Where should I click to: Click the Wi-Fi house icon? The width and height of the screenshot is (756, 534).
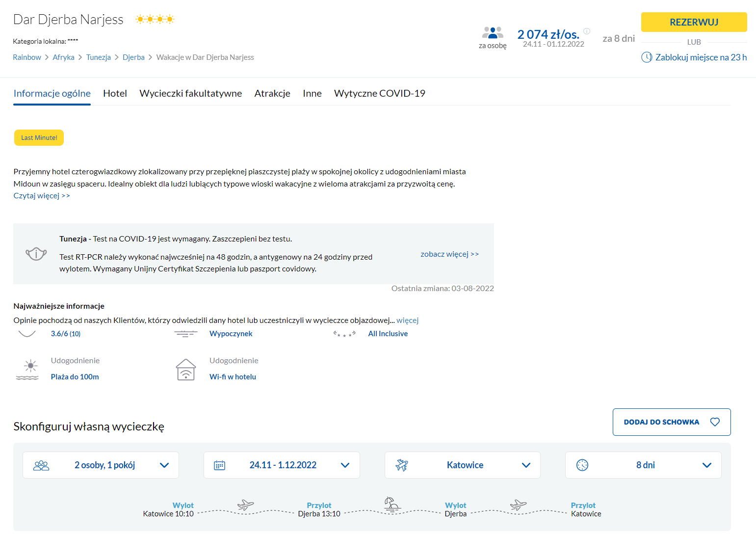click(186, 370)
